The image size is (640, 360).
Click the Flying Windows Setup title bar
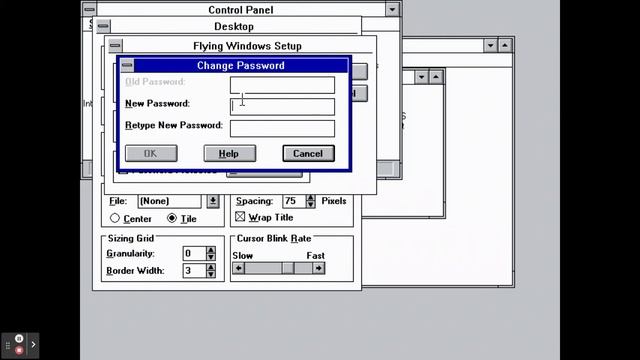(247, 46)
